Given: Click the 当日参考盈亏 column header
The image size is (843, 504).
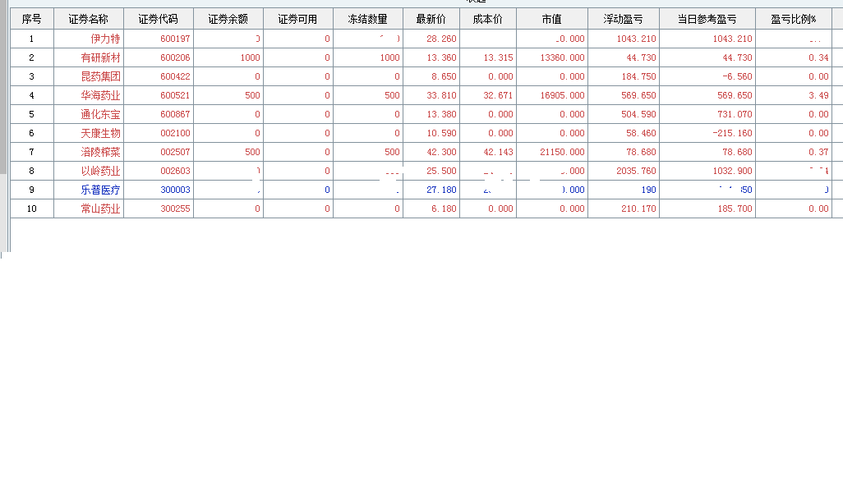Looking at the screenshot, I should [707, 20].
